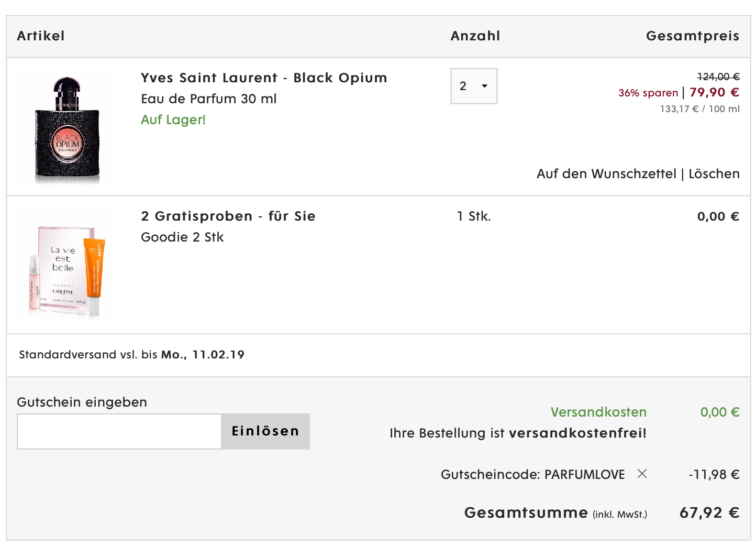This screenshot has width=756, height=546.
Task: Delete Black Opium via Löschen link
Action: (714, 174)
